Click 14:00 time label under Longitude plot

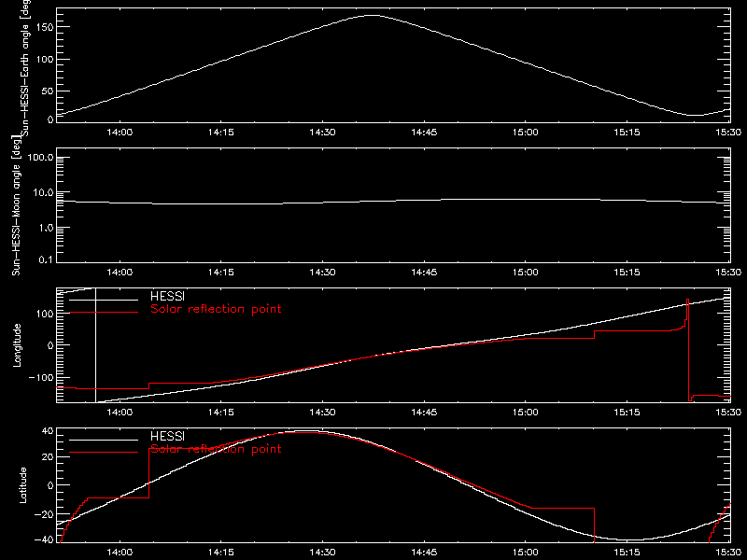tap(120, 412)
